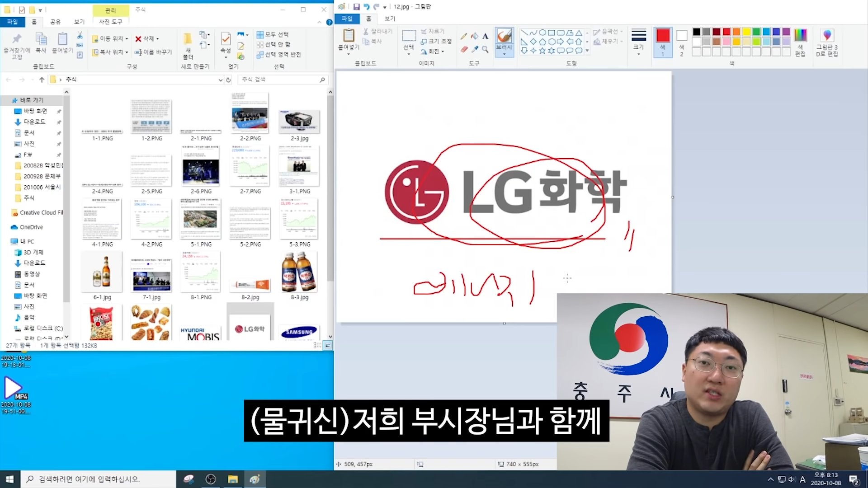Screen dimensions: 868x488
Task: Open the address bar history dropdown in Explorer
Action: pos(221,80)
